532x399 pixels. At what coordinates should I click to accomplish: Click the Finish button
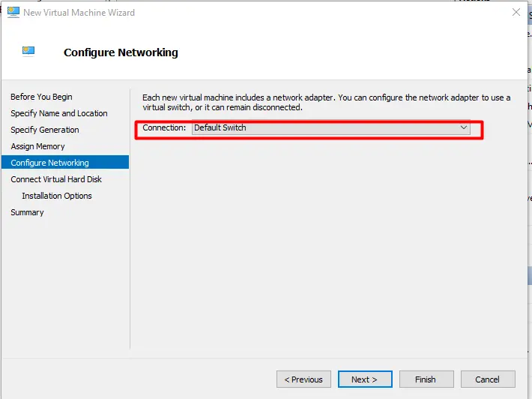coord(426,379)
